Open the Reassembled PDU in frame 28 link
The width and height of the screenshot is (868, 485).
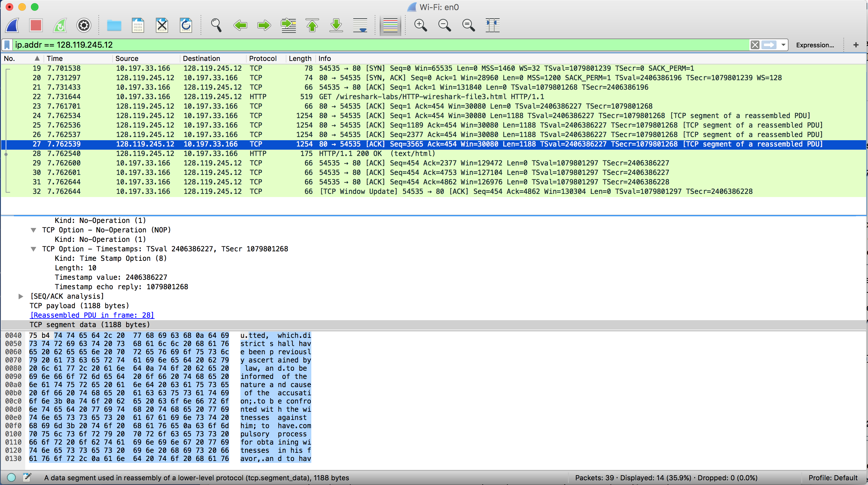point(92,315)
